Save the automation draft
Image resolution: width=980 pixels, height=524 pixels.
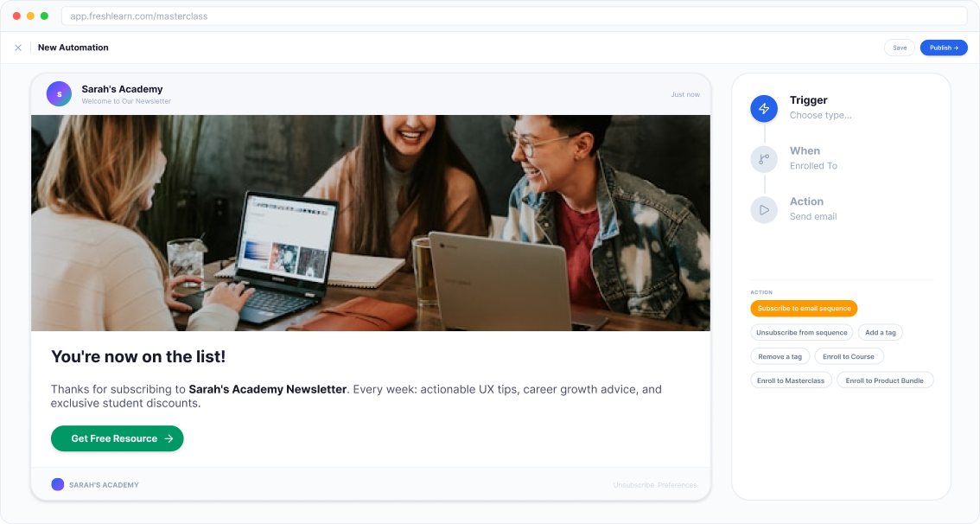click(900, 48)
